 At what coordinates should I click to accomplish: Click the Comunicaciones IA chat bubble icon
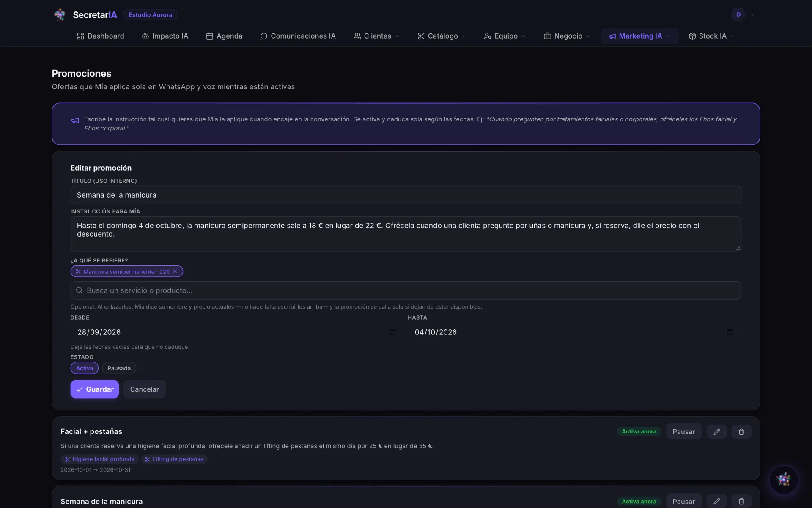263,36
